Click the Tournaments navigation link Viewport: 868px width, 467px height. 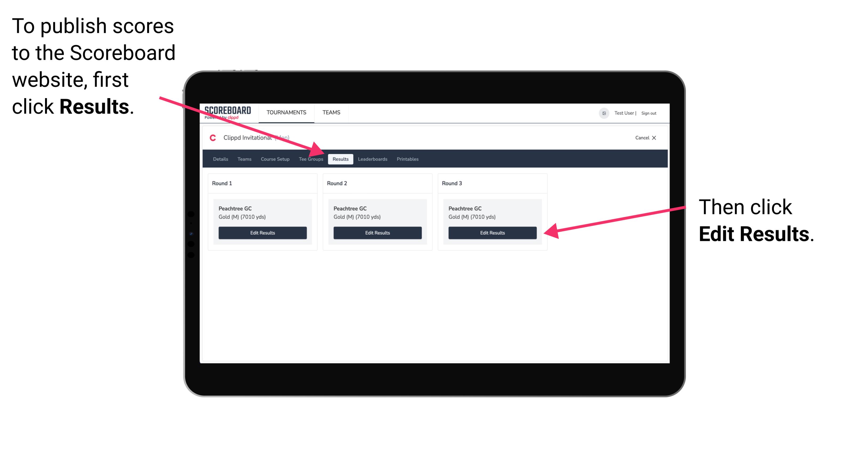pyautogui.click(x=285, y=112)
